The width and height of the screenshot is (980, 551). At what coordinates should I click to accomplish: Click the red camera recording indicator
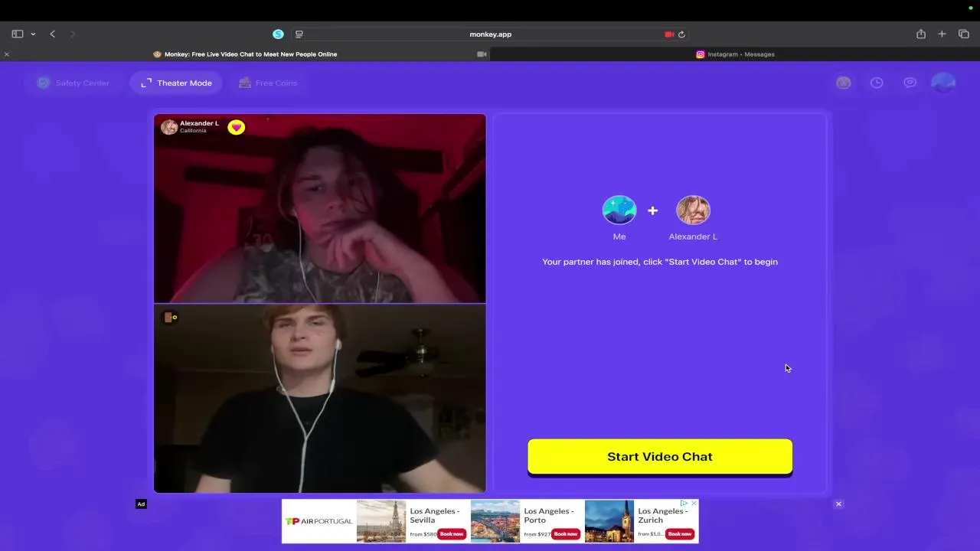click(x=669, y=34)
